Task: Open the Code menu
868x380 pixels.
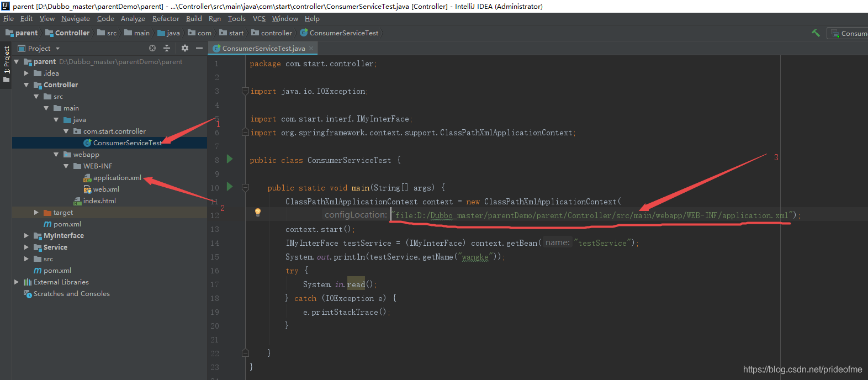Action: [105, 19]
